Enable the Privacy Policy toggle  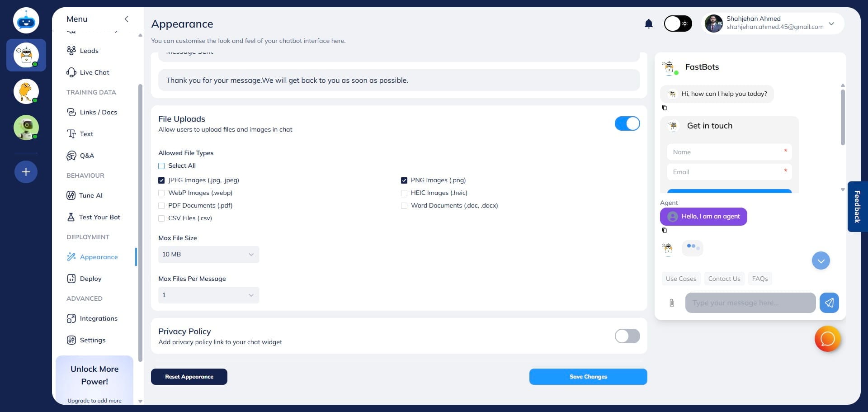(x=627, y=336)
